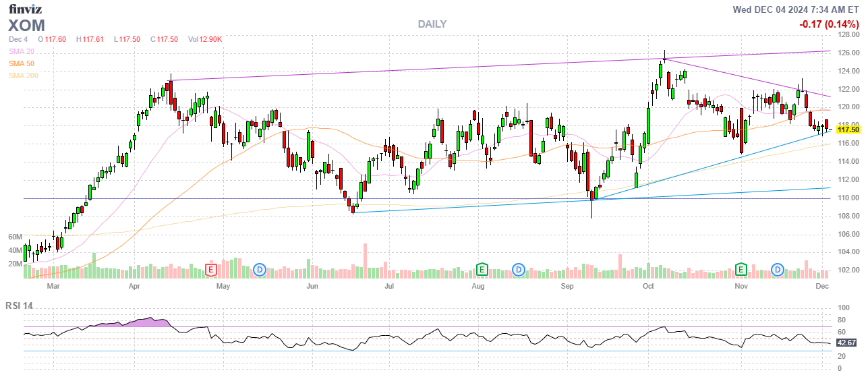Click the RSI 14 indicator label
Viewport: 868px width, 379px height.
tap(19, 305)
